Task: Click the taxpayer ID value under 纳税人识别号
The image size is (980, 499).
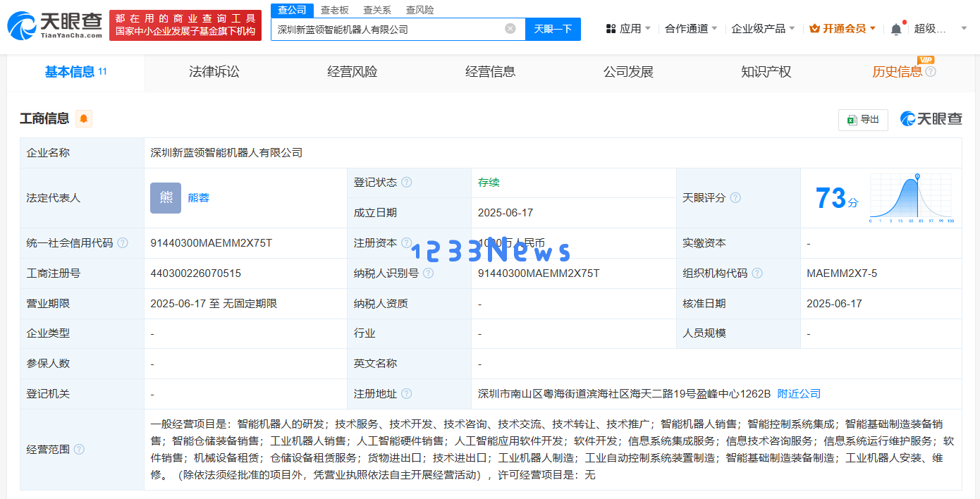Action: tap(539, 273)
